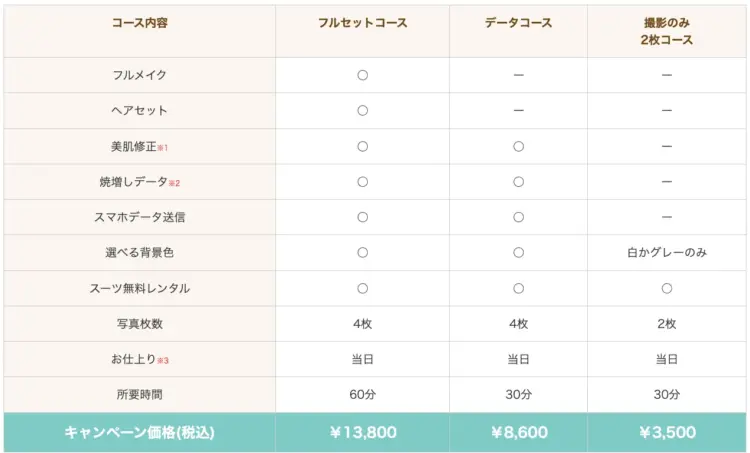Click the 選べる背景色 circle under データコース

(518, 253)
